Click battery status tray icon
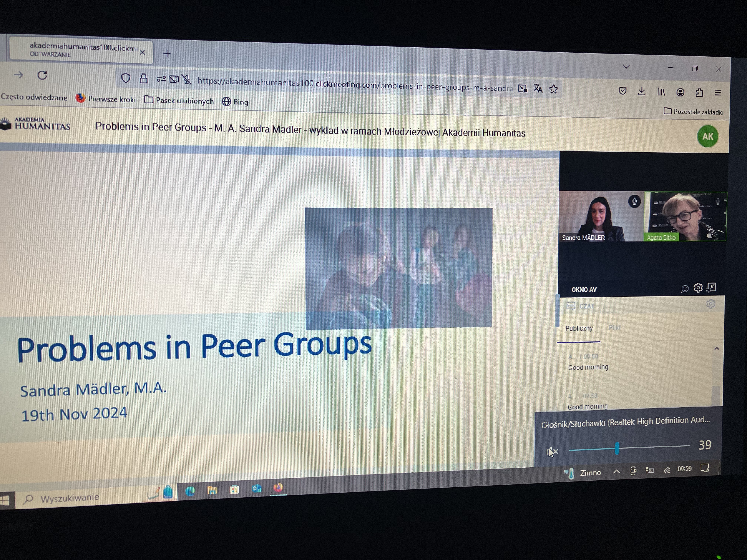Screen dimensions: 747x560 point(649,470)
